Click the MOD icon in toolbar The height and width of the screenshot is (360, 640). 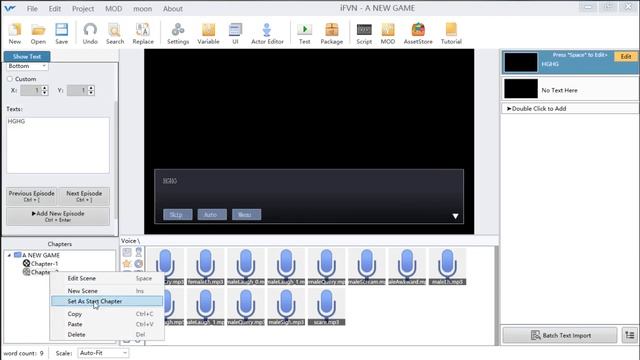[x=387, y=33]
